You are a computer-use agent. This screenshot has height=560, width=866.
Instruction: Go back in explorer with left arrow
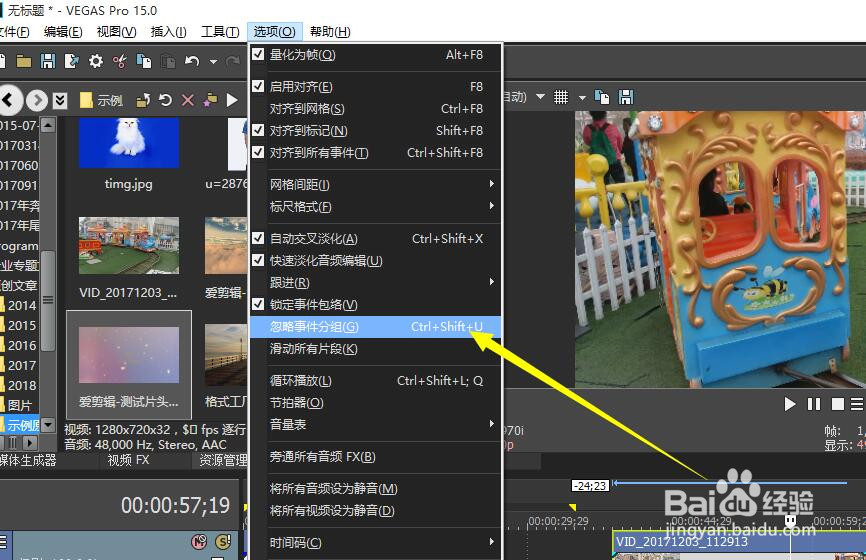pos(9,100)
